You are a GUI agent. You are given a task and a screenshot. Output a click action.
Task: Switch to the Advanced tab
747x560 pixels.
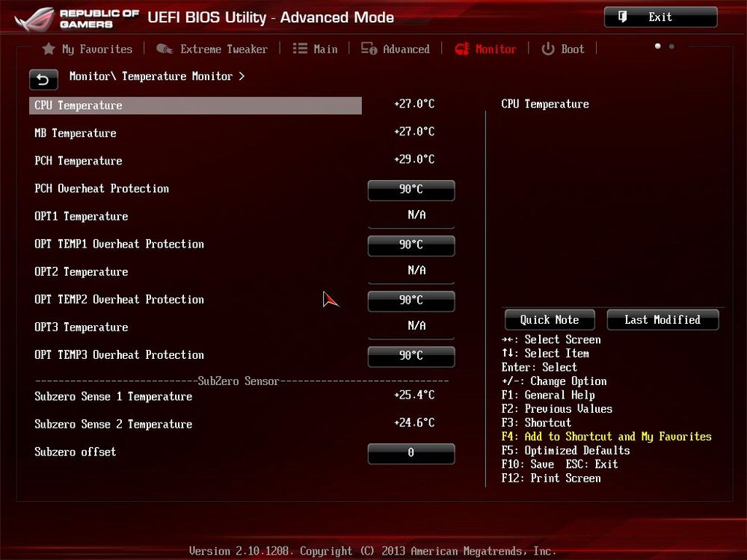coord(405,49)
